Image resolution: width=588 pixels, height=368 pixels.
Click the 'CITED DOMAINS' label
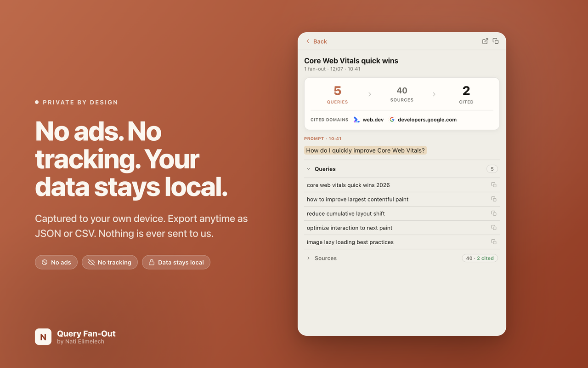tap(329, 120)
